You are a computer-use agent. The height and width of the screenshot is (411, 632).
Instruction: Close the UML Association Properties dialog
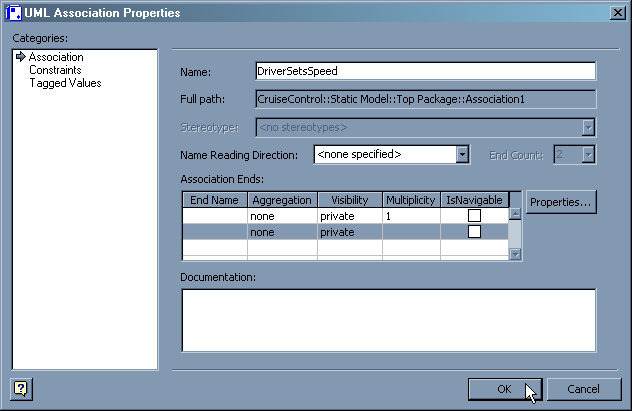coord(617,12)
